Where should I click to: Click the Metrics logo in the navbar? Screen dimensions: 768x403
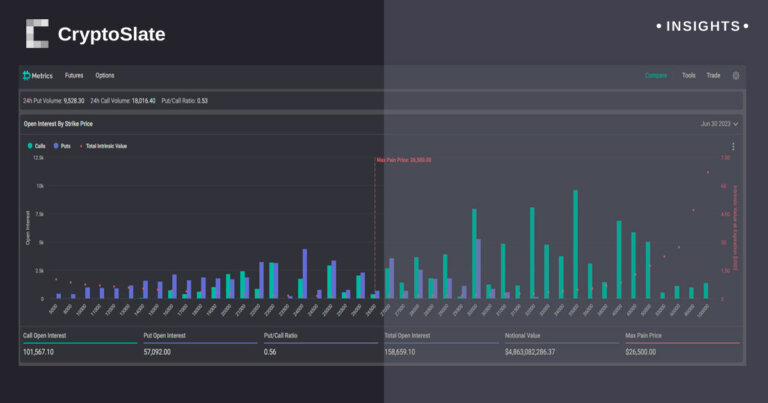pyautogui.click(x=35, y=76)
